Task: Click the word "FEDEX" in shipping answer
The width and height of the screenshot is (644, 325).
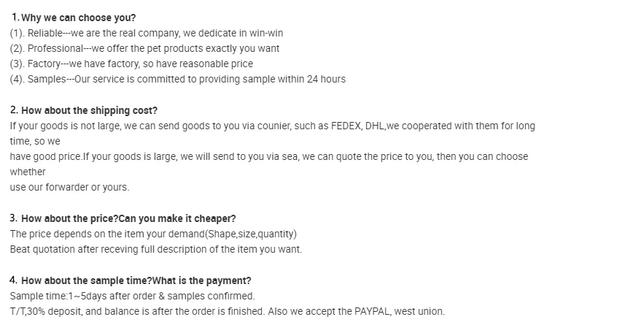Action: 345,126
